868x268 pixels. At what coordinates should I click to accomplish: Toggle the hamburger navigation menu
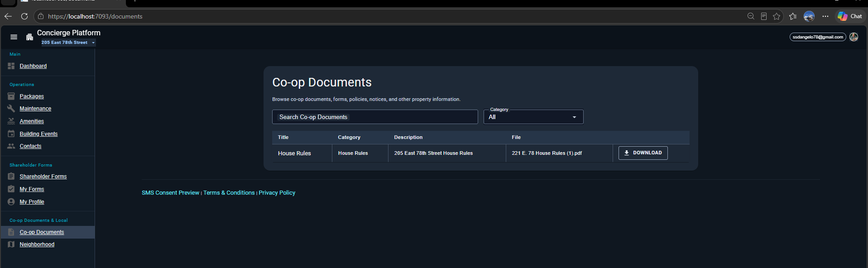coord(14,37)
